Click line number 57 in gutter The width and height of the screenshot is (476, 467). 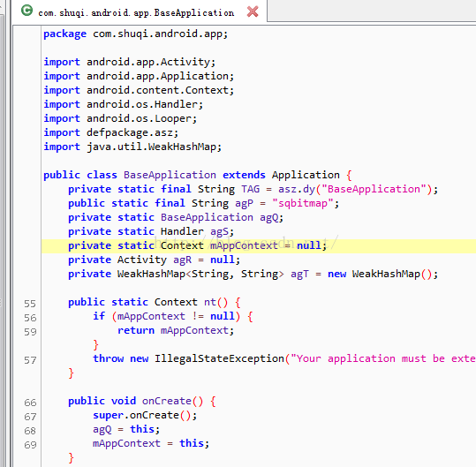[x=30, y=360]
